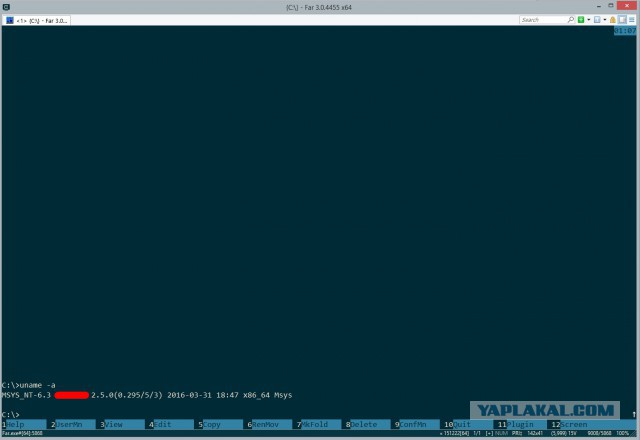Click the 142x41 console size status entry
Screen dimensions: 640x440
535,433
